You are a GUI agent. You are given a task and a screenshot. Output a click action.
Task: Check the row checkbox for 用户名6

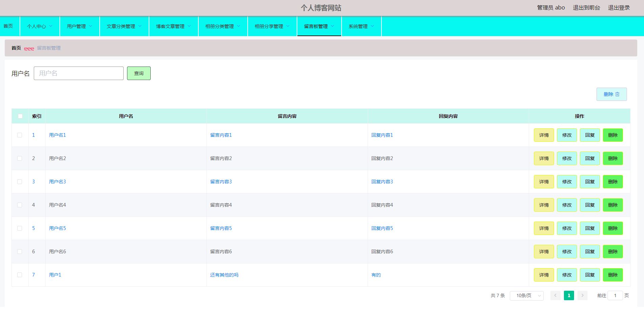pyautogui.click(x=20, y=252)
